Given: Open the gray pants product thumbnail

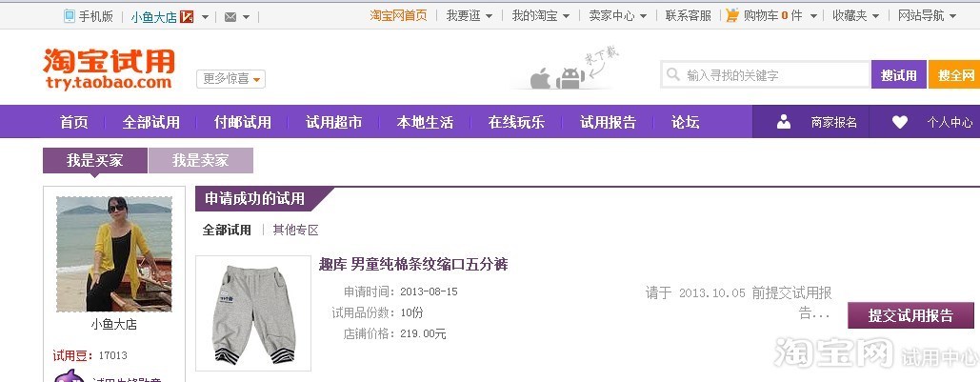Looking at the screenshot, I should (253, 313).
